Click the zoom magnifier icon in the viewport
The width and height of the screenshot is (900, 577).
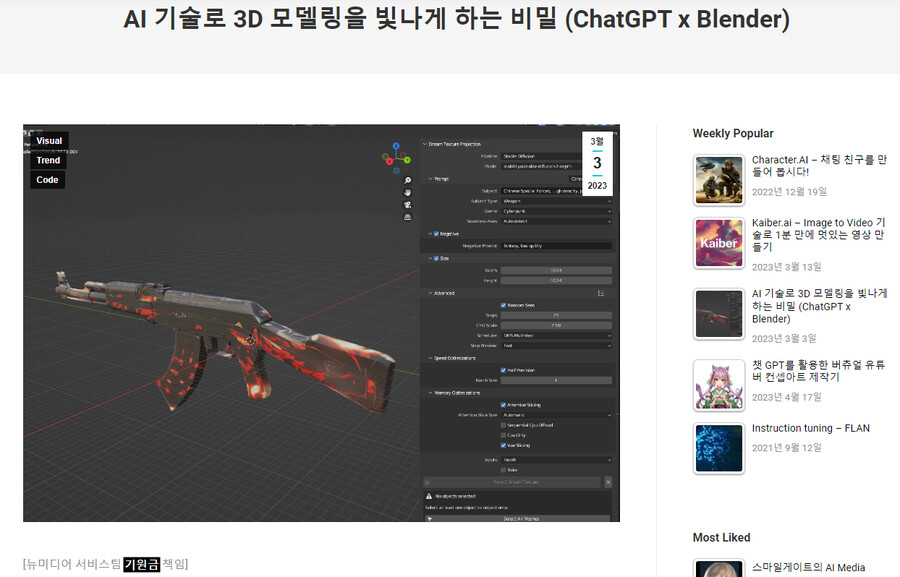click(x=408, y=181)
